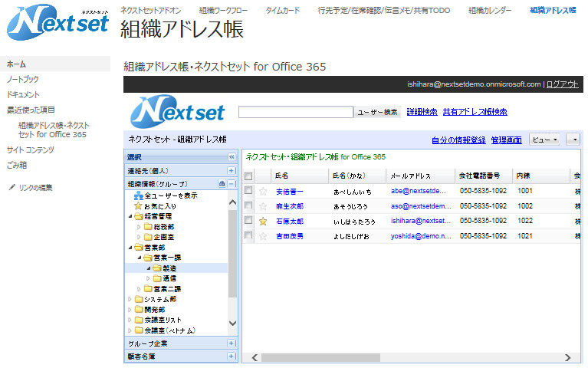
Task: Click the horizontal scrollbar thumb below the table
Action: pos(320,357)
